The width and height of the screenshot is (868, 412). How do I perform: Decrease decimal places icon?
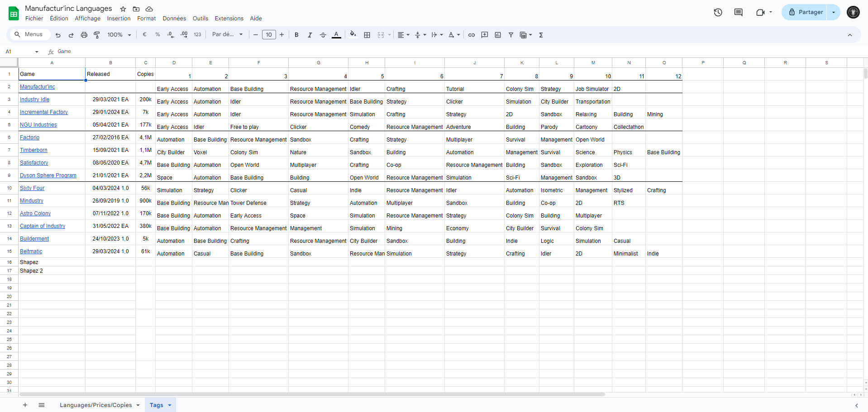click(171, 35)
